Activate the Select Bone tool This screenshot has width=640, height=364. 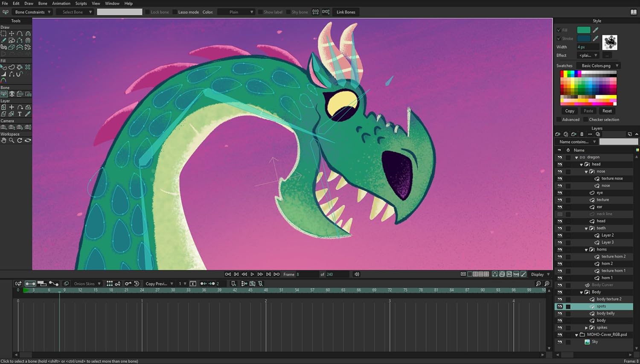(4, 94)
